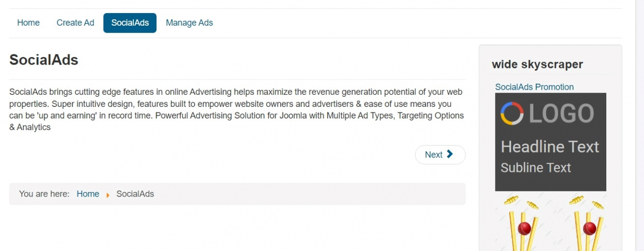Select the highlighted SocialAds navigation tab
The height and width of the screenshot is (251, 644).
click(x=130, y=23)
